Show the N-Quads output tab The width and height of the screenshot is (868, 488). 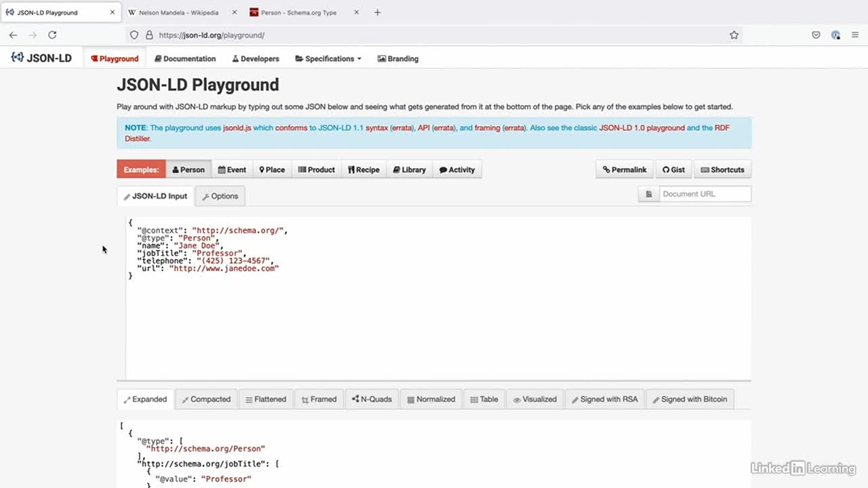[372, 399]
